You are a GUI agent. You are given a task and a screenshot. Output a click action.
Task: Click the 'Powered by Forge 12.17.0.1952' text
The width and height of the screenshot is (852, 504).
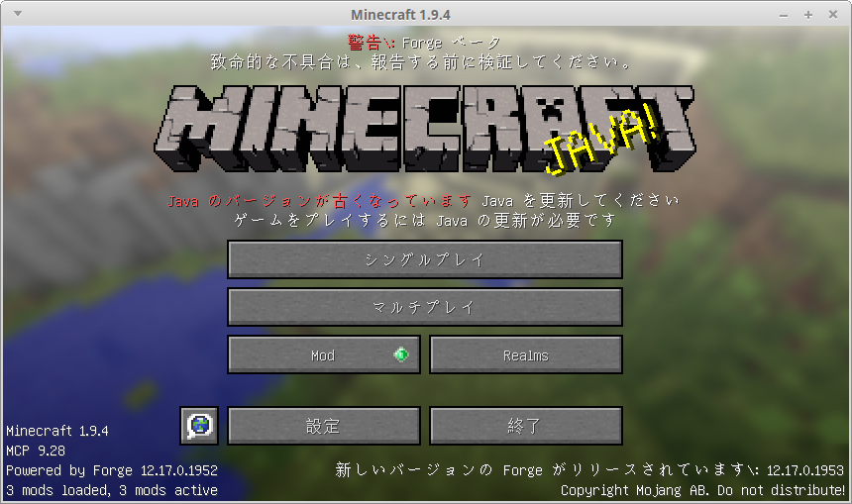112,470
